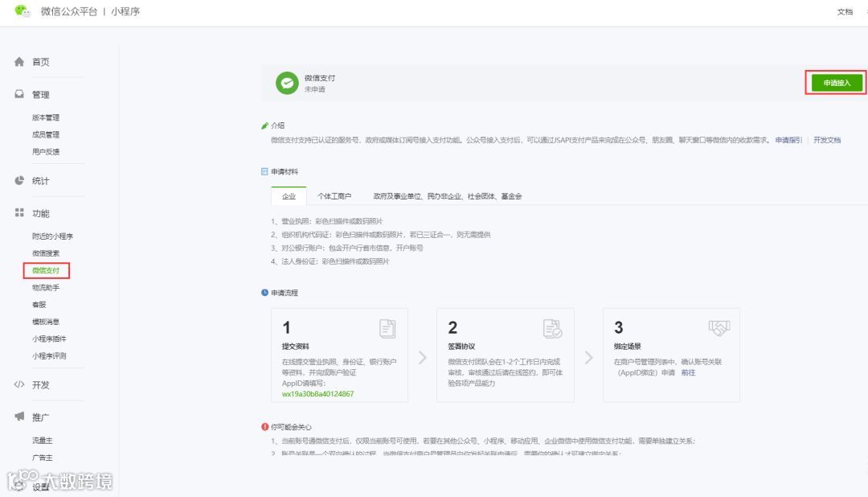This screenshot has height=497, width=868.
Task: Open 文档 in the top header
Action: click(845, 11)
